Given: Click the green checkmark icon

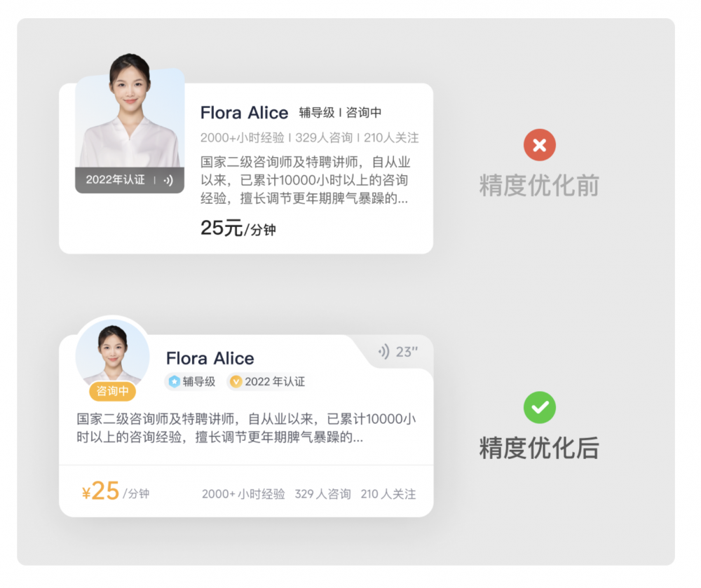Looking at the screenshot, I should [539, 407].
